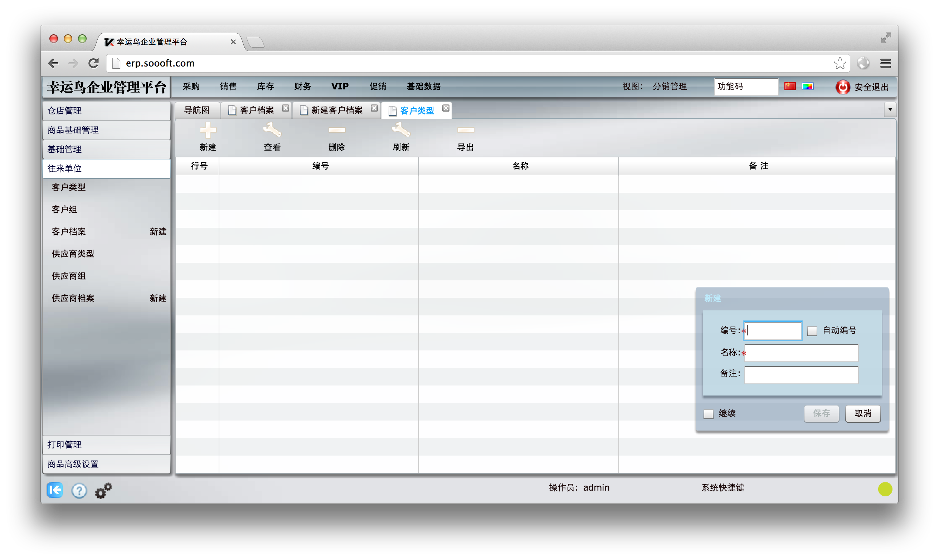This screenshot has height=560, width=939.
Task: Click the browser address bar
Action: [x=478, y=63]
